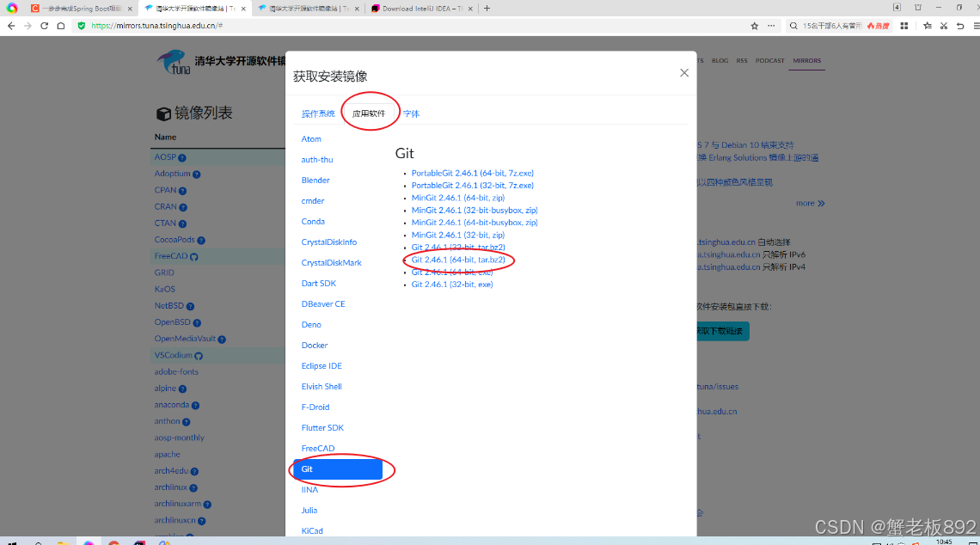This screenshot has height=545, width=980.
Task: Select FreeCAD in the dialog software list
Action: point(318,448)
